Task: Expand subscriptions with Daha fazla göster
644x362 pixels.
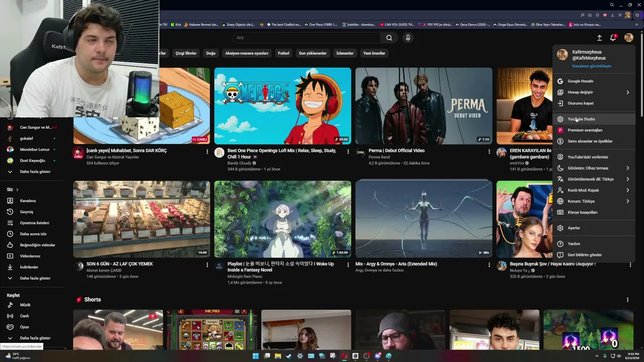Action: (32, 171)
